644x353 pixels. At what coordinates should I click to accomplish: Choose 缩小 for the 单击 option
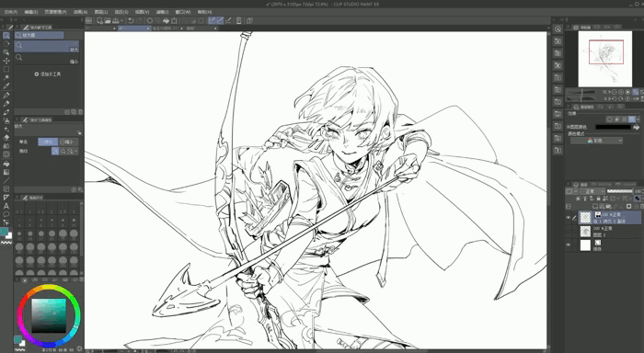click(x=68, y=142)
